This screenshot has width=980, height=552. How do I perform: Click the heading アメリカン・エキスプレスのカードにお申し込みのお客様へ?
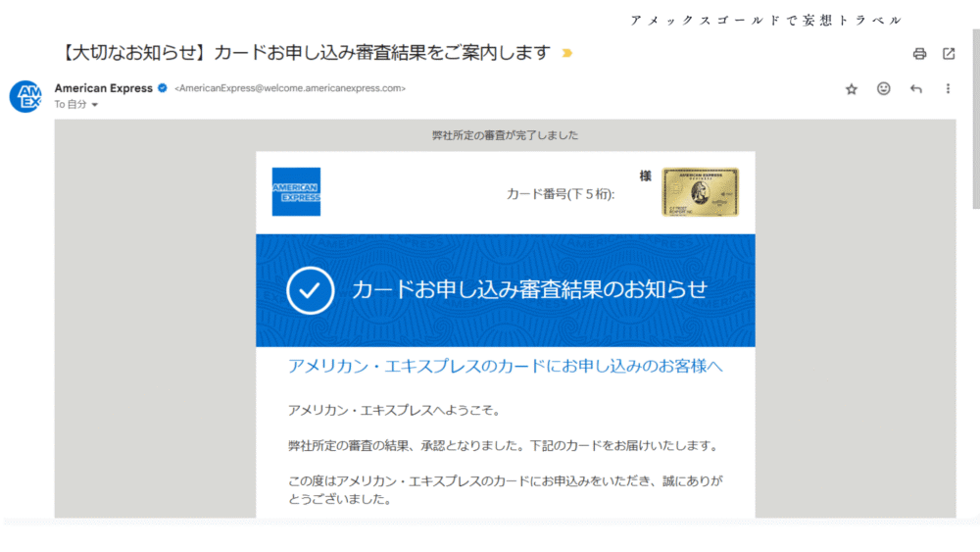pos(505,366)
